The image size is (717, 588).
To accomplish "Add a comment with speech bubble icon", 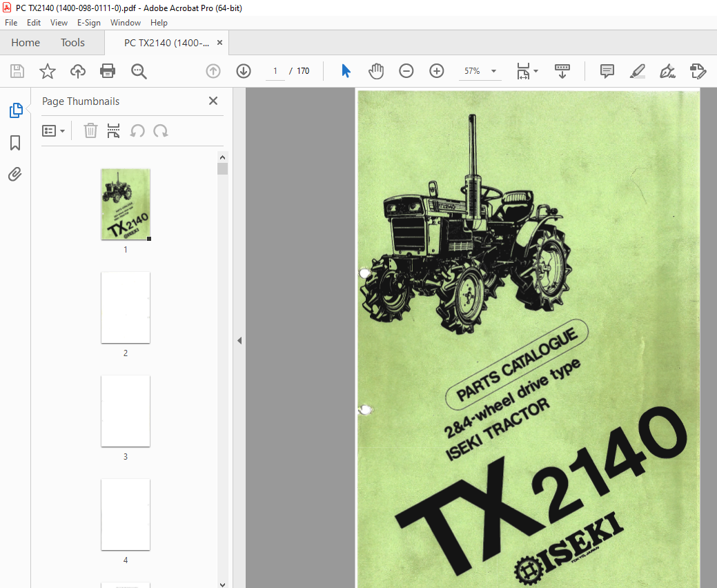I will click(x=607, y=71).
